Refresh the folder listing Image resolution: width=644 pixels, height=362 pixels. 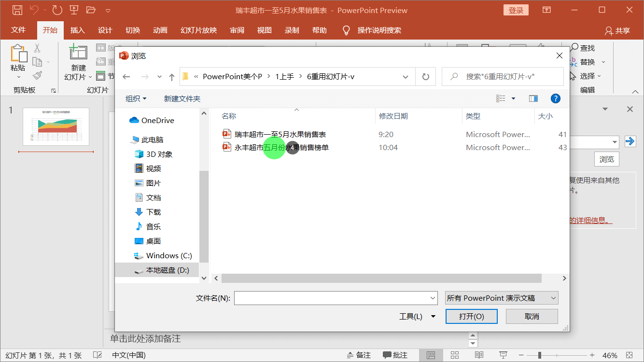tap(425, 77)
